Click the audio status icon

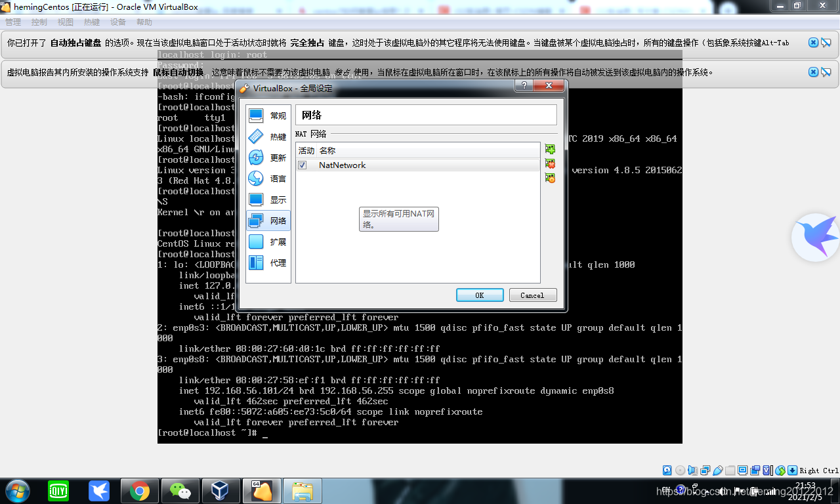coord(692,471)
